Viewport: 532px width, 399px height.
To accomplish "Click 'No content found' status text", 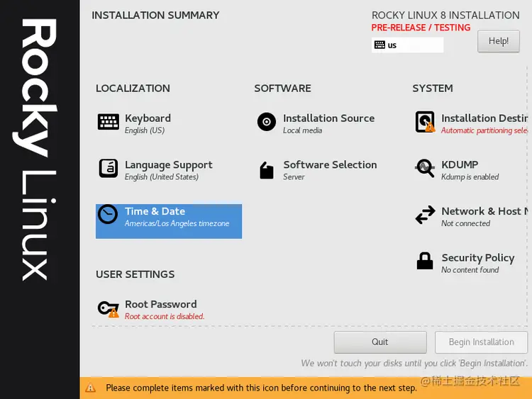I will click(x=470, y=270).
